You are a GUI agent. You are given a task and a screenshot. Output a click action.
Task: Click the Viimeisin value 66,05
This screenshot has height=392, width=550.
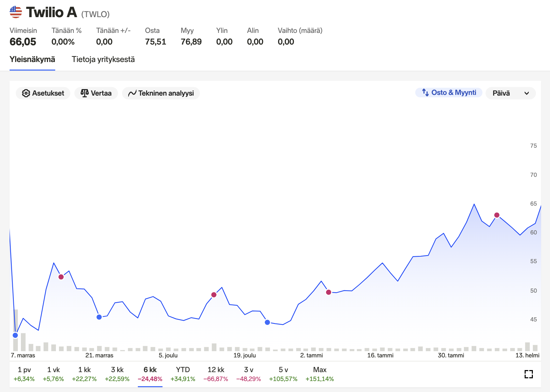[x=23, y=42]
